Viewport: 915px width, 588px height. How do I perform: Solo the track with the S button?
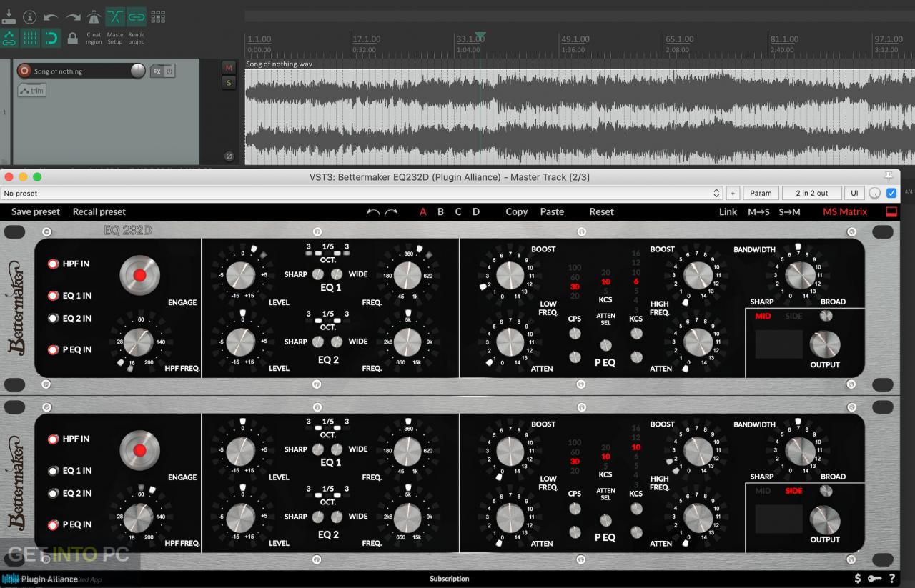[229, 83]
